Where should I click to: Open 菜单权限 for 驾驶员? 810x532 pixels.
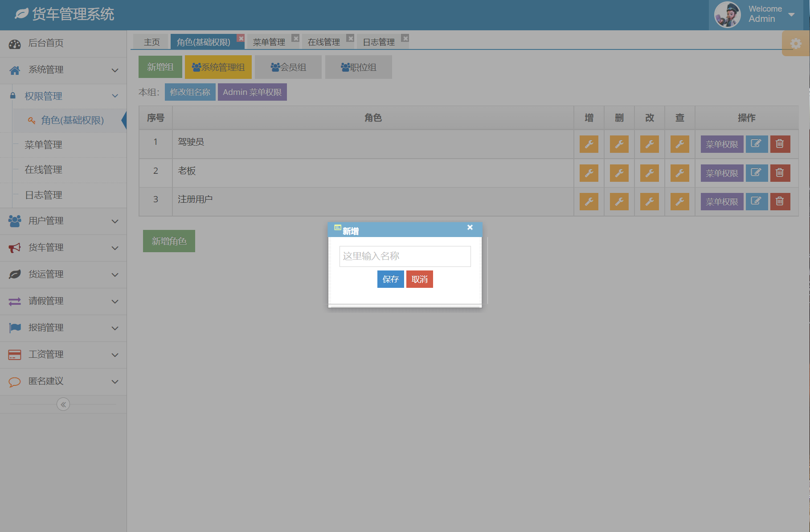[x=722, y=144]
